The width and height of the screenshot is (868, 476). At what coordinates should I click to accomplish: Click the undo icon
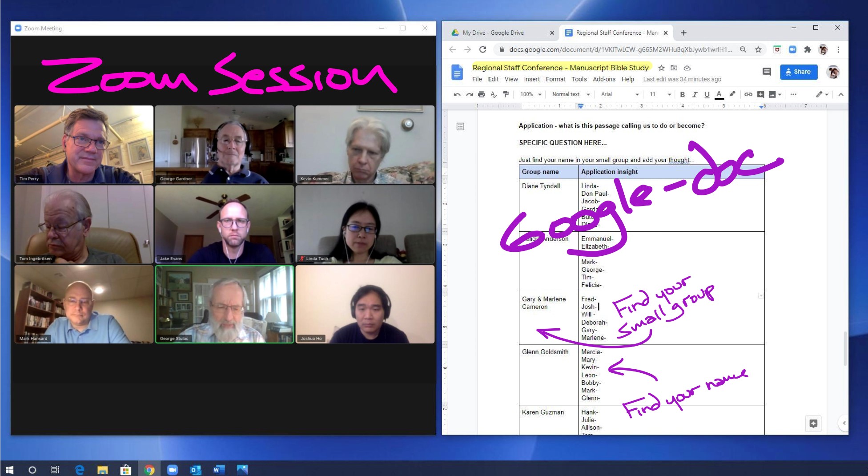[x=457, y=94]
